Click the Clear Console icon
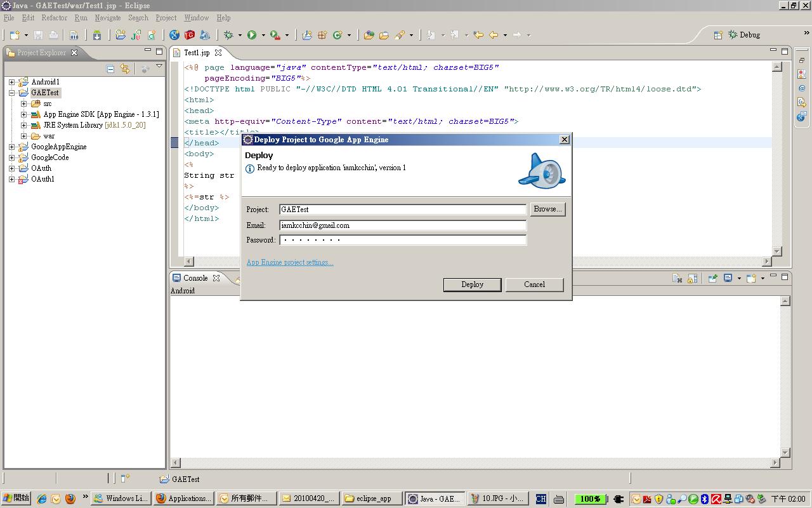This screenshot has height=508, width=812. pyautogui.click(x=677, y=278)
